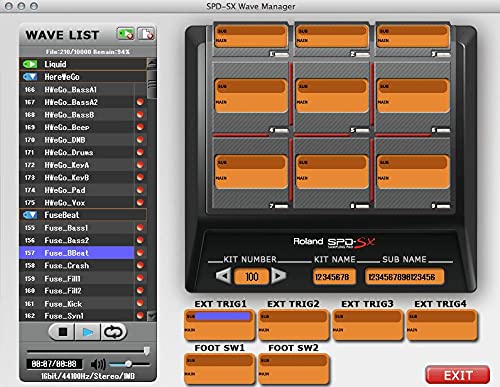Expand the Liquid wave group
Image resolution: width=500 pixels, height=387 pixels.
click(30, 64)
